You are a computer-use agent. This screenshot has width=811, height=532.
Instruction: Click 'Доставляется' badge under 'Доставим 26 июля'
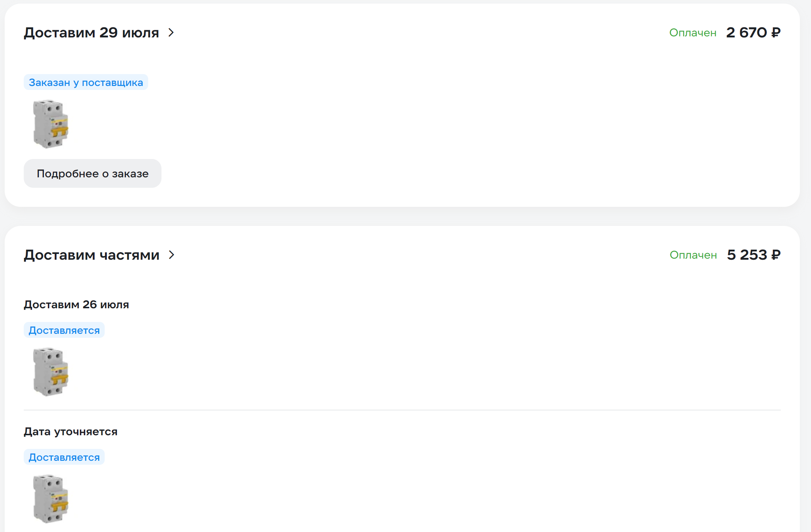point(64,330)
